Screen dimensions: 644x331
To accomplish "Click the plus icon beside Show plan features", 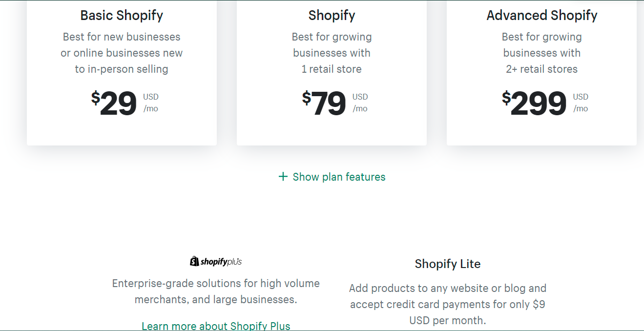I will click(x=283, y=177).
